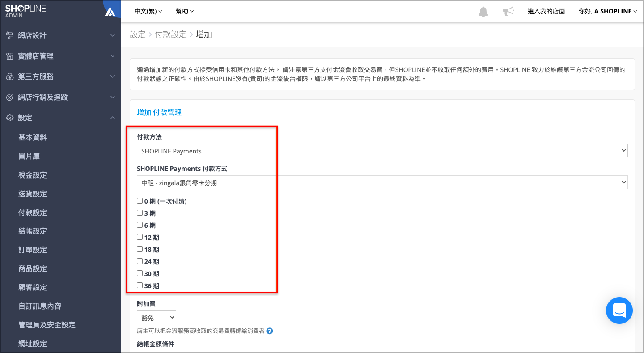
Task: Open the 中租 - zingala 付款方式 dropdown
Action: coord(381,182)
